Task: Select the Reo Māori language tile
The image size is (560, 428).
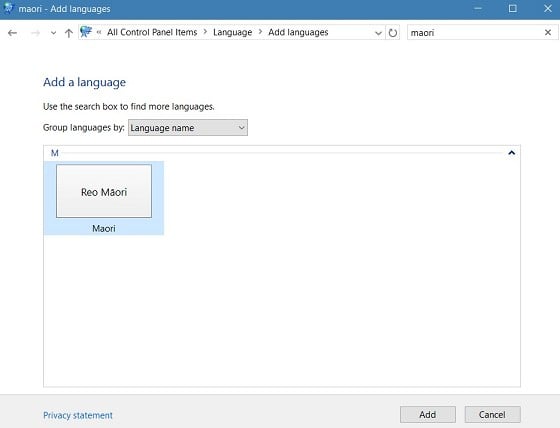Action: pyautogui.click(x=104, y=191)
